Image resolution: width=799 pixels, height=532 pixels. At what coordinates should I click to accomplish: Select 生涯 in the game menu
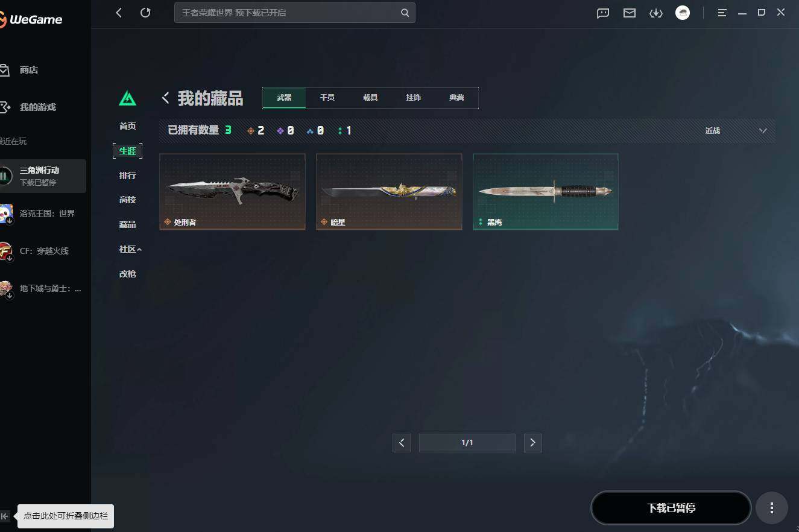127,151
